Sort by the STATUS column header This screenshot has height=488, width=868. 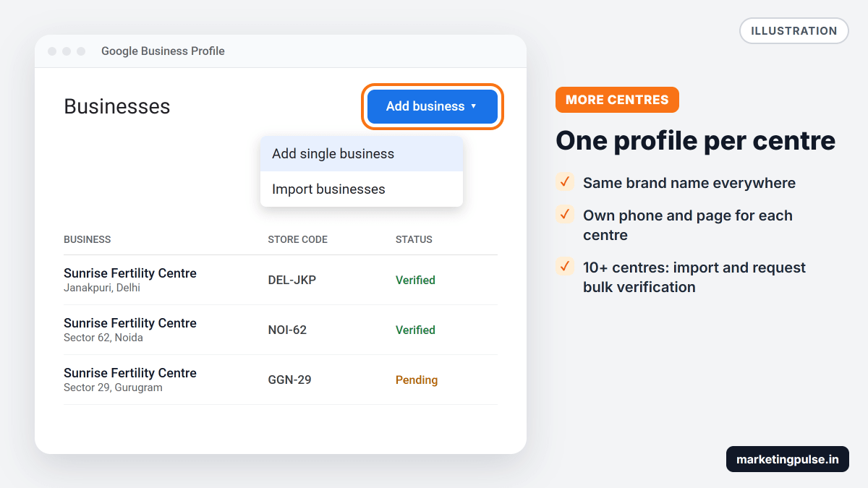tap(414, 239)
